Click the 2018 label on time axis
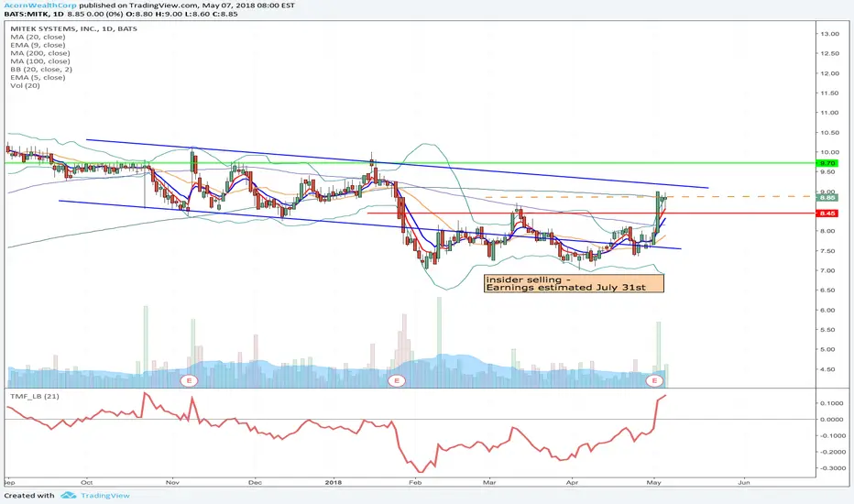Image resolution: width=854 pixels, height=504 pixels. click(333, 482)
